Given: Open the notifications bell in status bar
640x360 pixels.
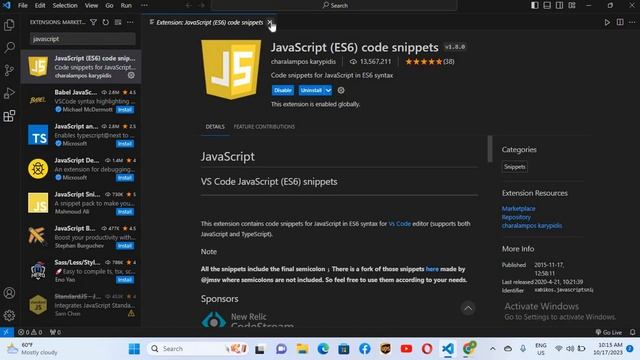Looking at the screenshot, I should point(632,332).
